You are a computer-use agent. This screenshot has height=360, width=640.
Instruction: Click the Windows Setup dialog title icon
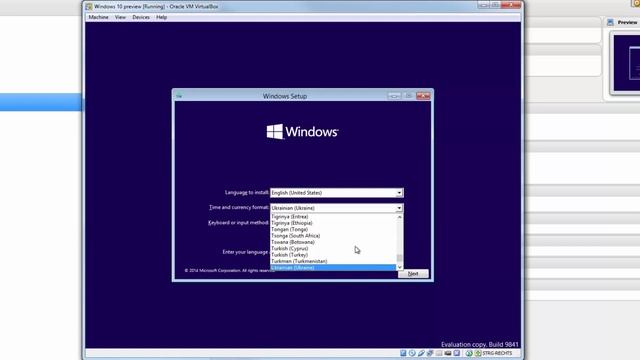click(x=179, y=96)
